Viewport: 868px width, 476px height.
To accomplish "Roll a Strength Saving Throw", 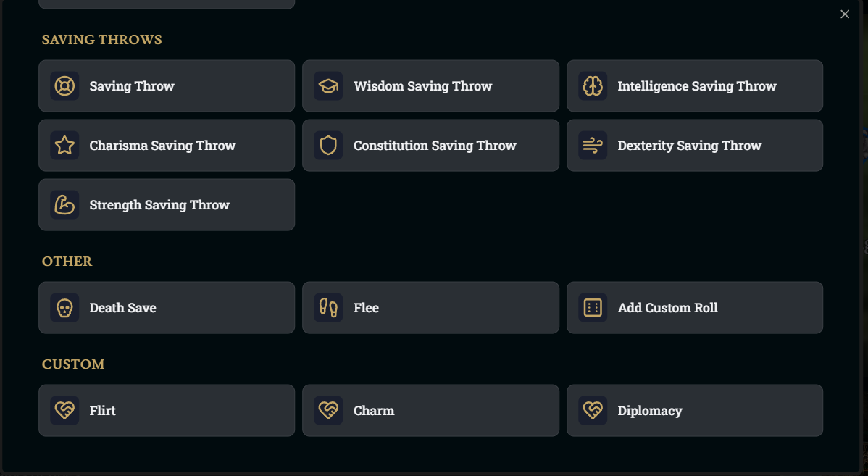I will (167, 205).
